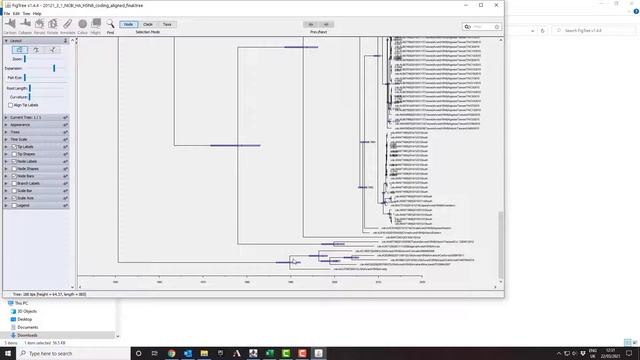
Task: Click Downloads in Explorer sidebar
Action: tap(27, 336)
